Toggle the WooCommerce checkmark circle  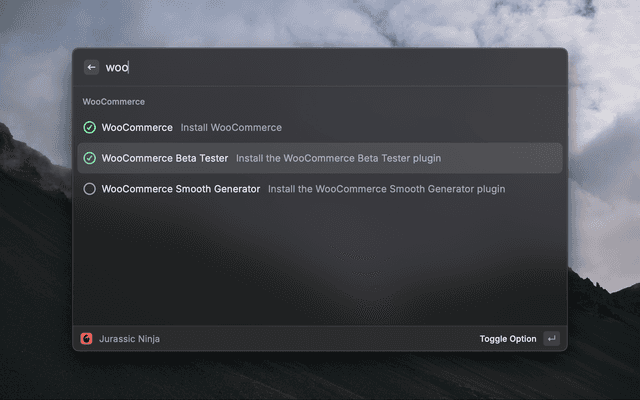pos(90,128)
